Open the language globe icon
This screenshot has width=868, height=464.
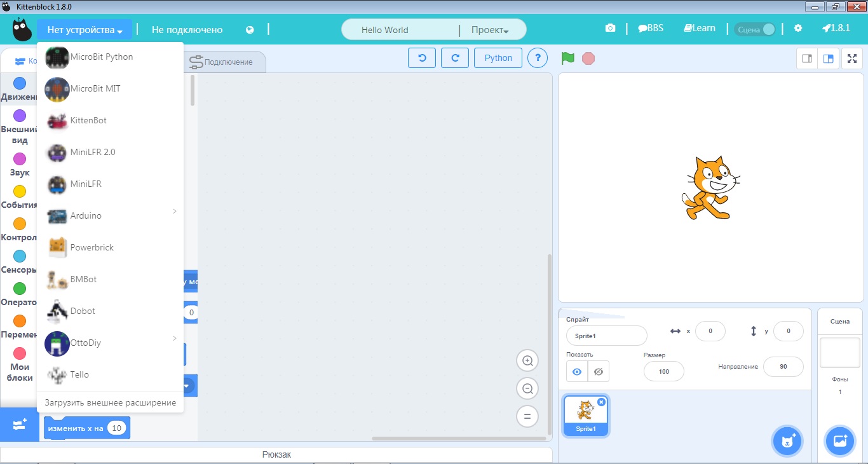(250, 30)
